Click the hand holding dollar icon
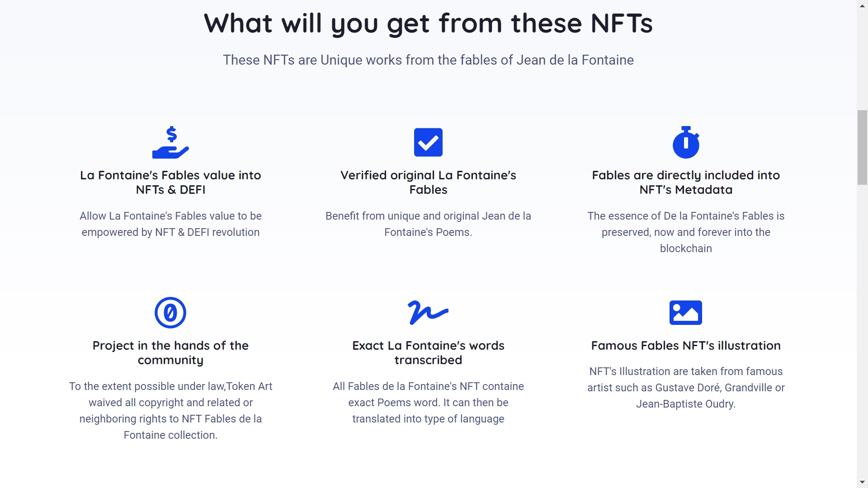The width and height of the screenshot is (868, 488). (170, 143)
